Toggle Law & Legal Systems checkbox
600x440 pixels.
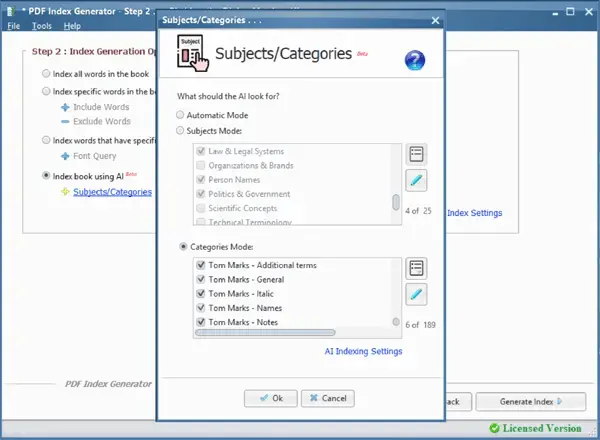(x=201, y=151)
